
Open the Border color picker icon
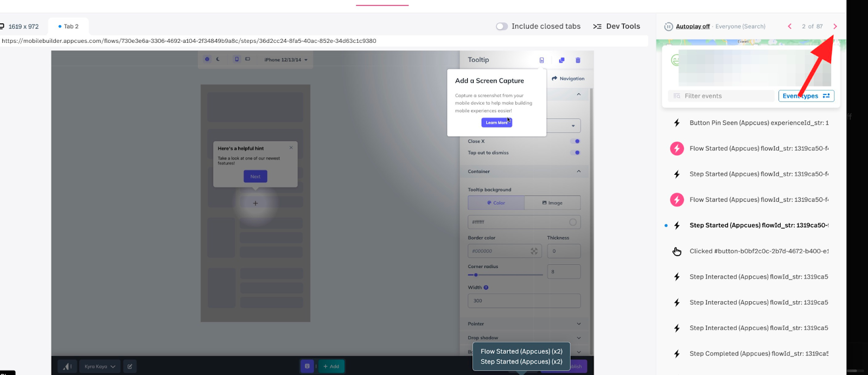point(534,251)
